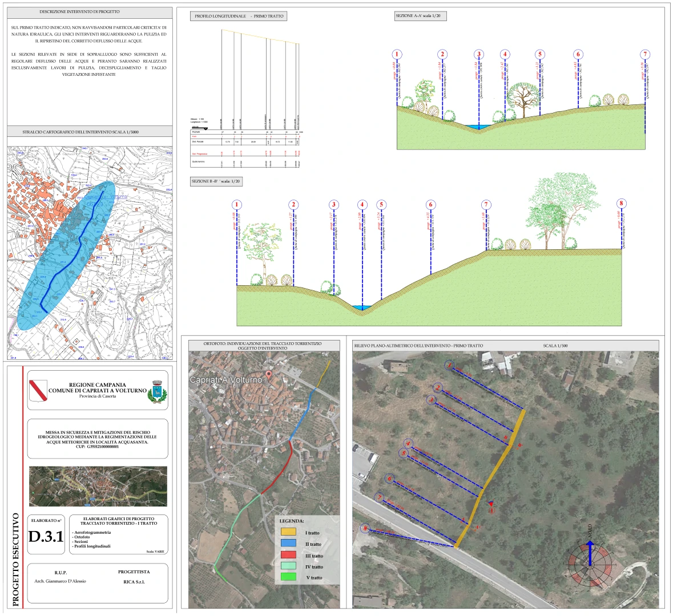Click the red III tratto legend swatch
This screenshot has width=673, height=616.
289,555
